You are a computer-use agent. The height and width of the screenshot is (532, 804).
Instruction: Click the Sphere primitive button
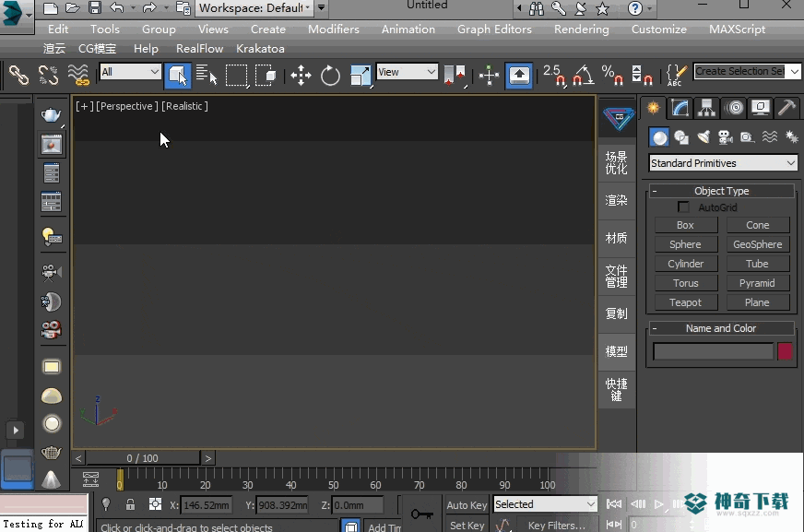tap(686, 244)
